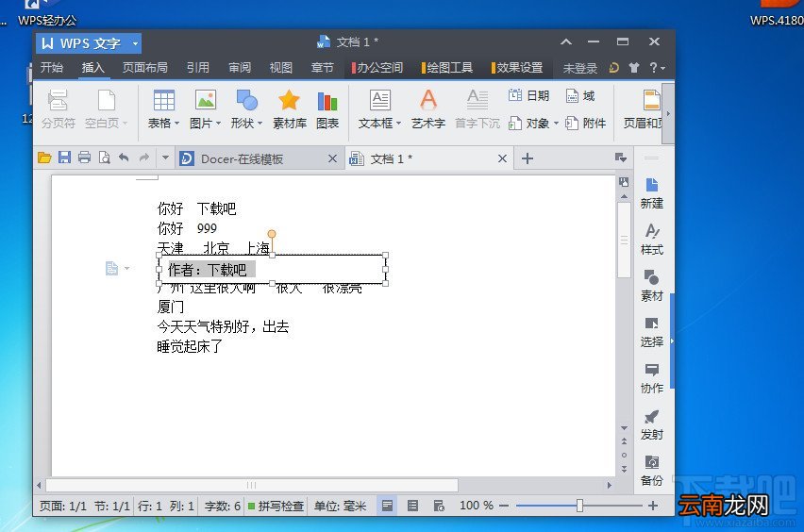Insert a 域 field
The width and height of the screenshot is (804, 532).
[x=580, y=95]
